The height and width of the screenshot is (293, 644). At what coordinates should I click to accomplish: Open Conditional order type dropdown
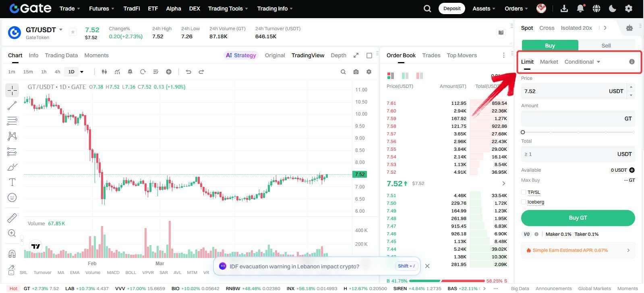(x=582, y=62)
